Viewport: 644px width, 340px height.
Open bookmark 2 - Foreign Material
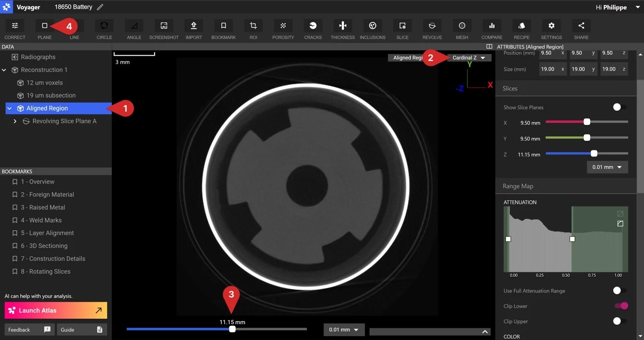pyautogui.click(x=47, y=194)
